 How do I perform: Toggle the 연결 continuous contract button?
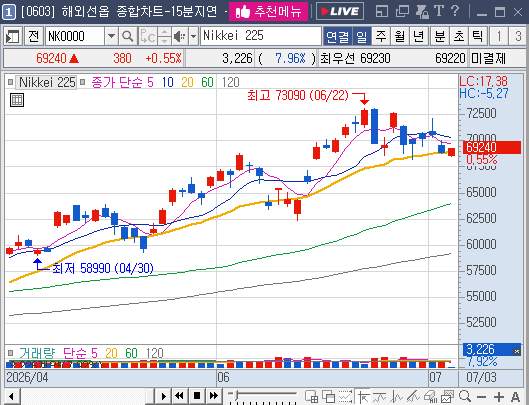(x=338, y=36)
